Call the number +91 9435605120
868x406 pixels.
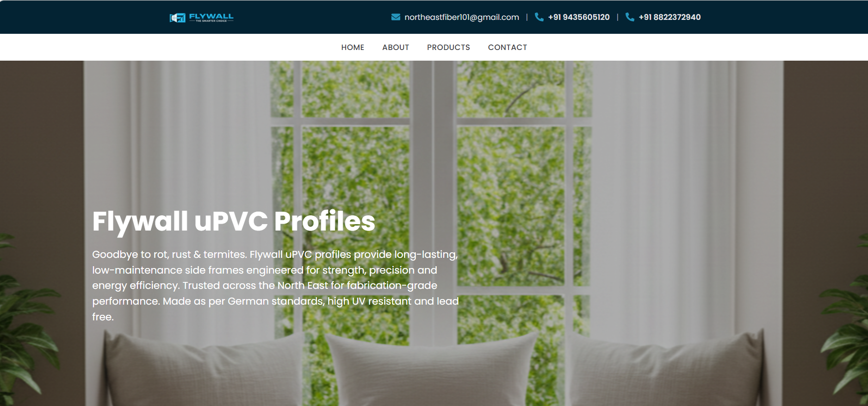pos(579,17)
